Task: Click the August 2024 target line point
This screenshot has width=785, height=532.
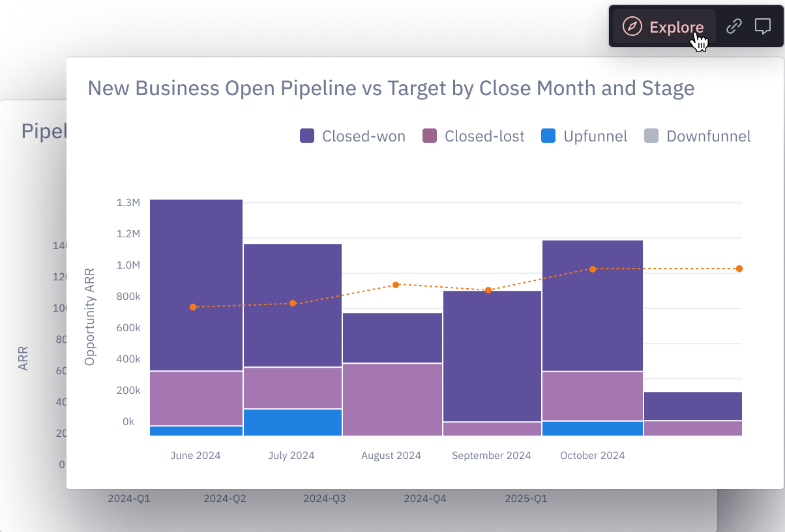Action: [396, 285]
